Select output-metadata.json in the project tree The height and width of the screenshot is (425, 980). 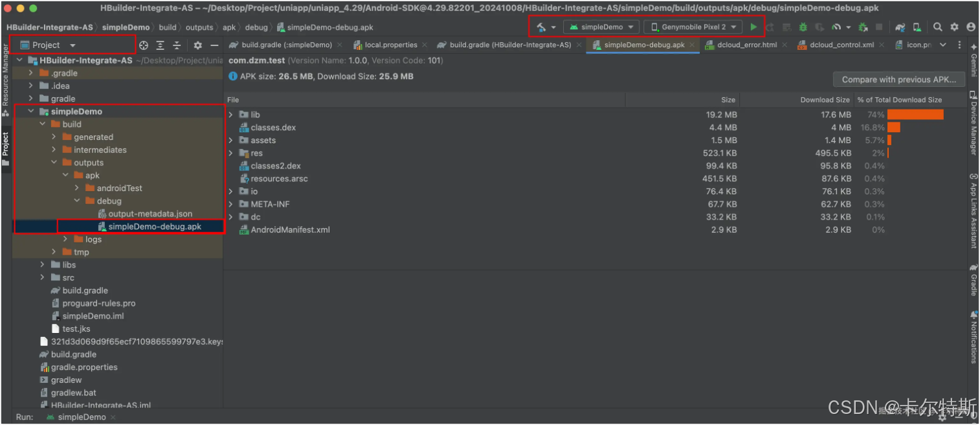tap(150, 214)
